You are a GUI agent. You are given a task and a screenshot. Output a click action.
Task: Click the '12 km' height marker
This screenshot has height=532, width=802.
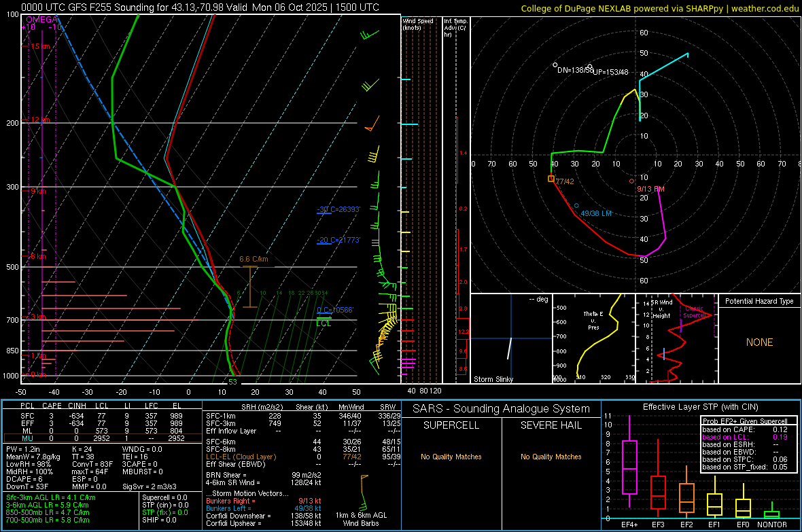(40, 120)
